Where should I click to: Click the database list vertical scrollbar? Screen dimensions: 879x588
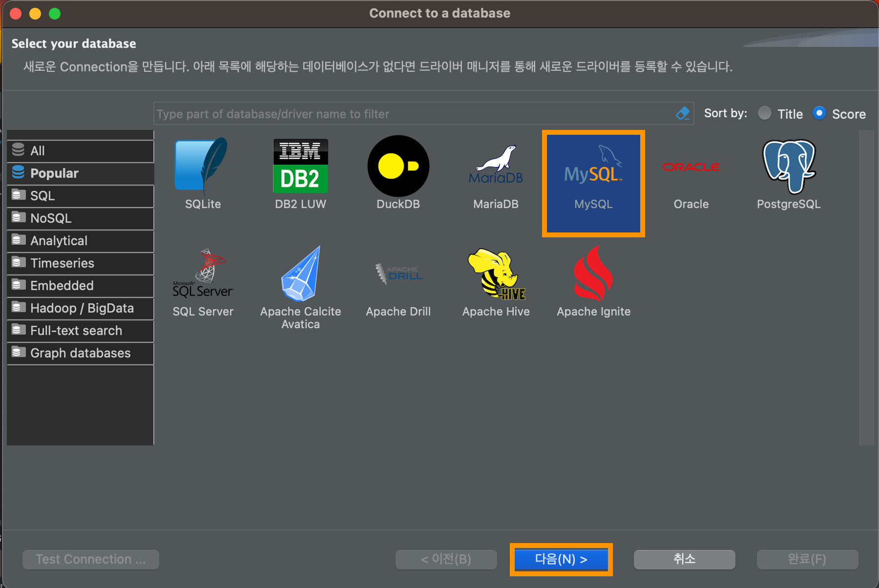[866, 288]
